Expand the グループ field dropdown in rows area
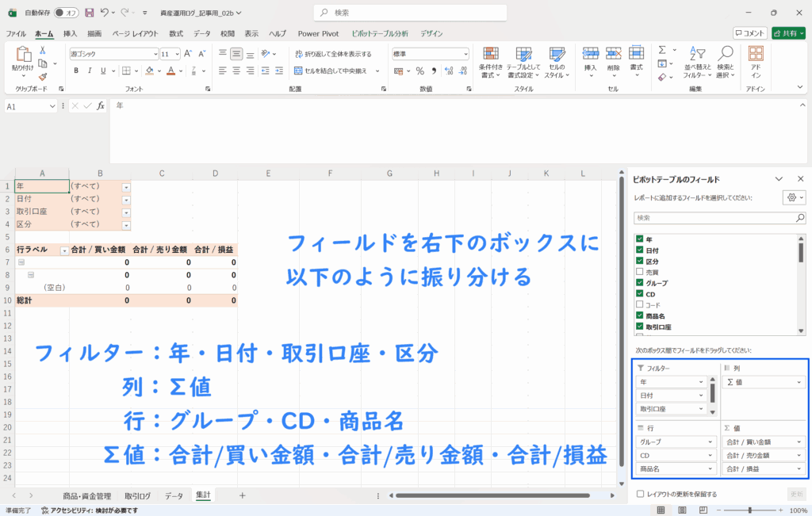Viewport: 812px width, 516px height. tap(700, 441)
